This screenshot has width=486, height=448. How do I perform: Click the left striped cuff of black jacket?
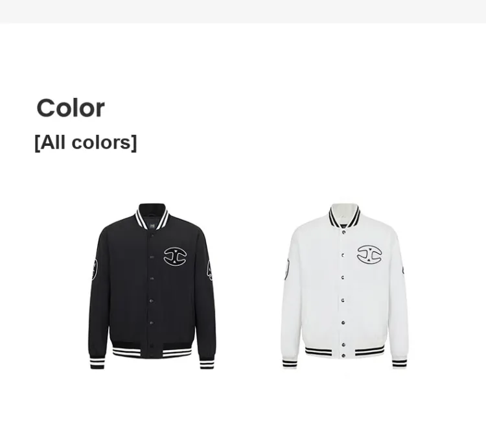97,363
